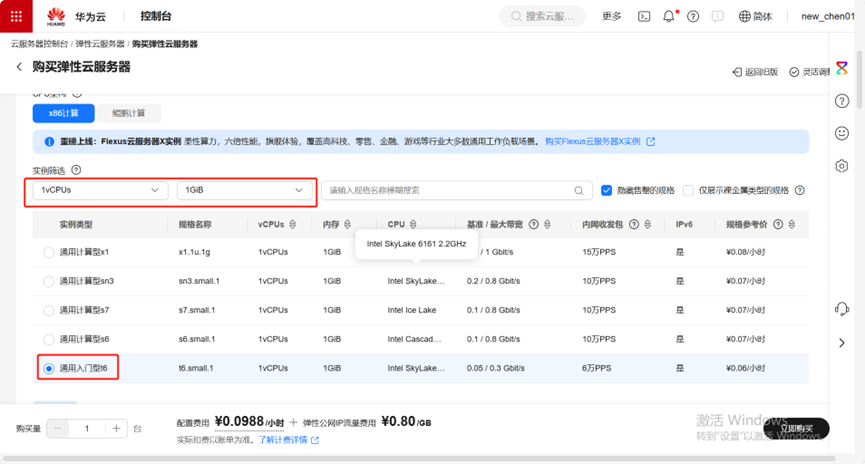The image size is (865, 464).
Task: Click the t6.small.1 spec name cell
Action: (x=196, y=368)
